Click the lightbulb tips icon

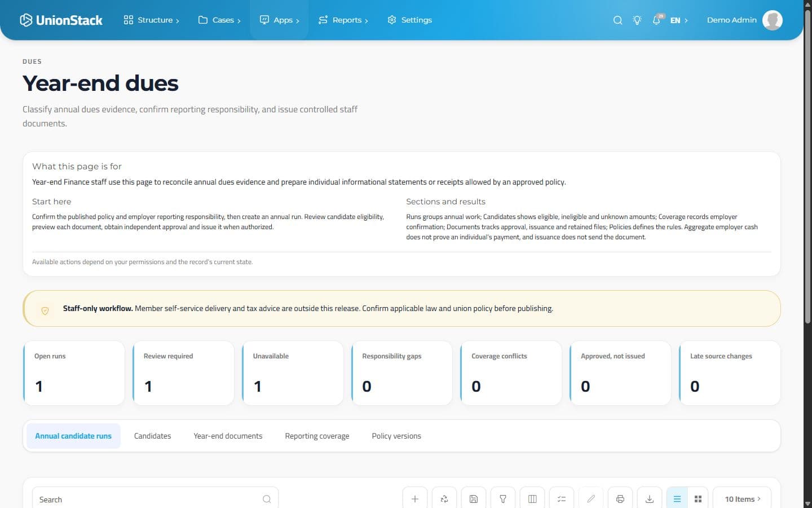(637, 20)
